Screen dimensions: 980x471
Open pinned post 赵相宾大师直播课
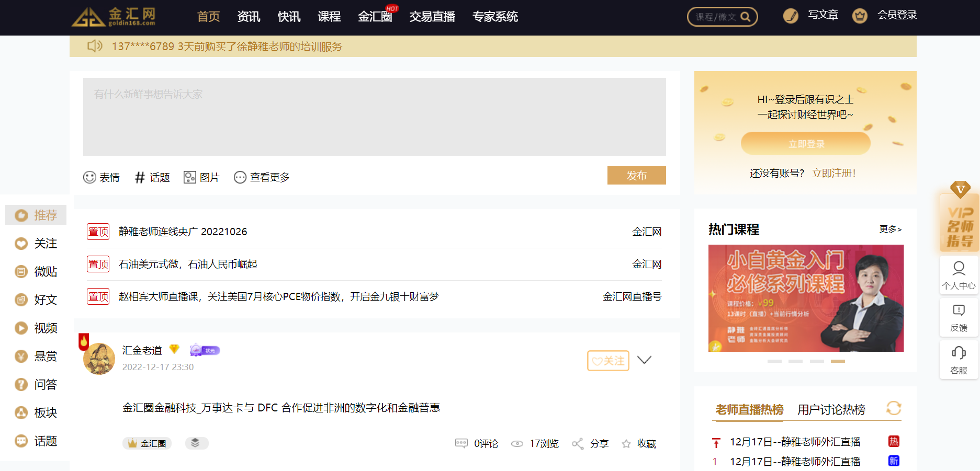[279, 296]
